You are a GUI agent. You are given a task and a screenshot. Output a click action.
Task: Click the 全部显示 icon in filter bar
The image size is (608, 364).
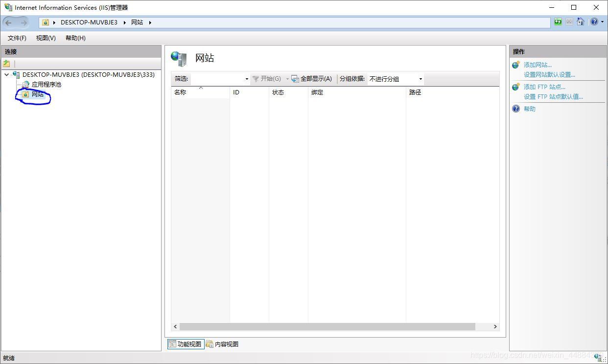[295, 79]
